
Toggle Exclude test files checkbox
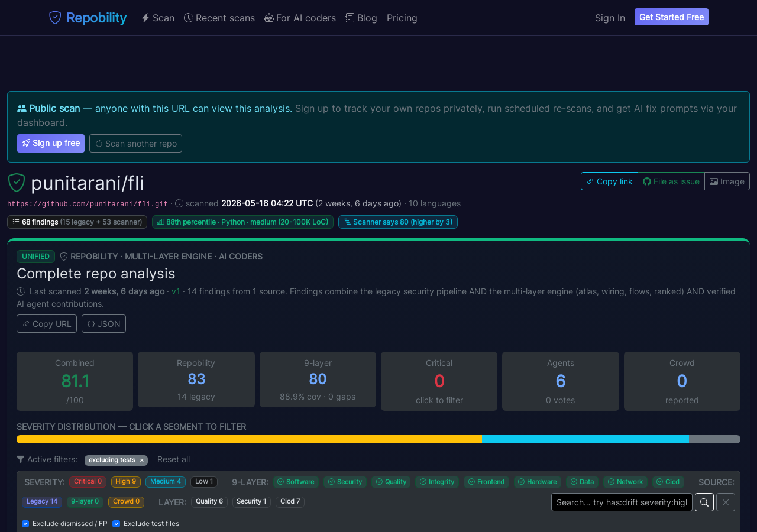[x=117, y=524]
